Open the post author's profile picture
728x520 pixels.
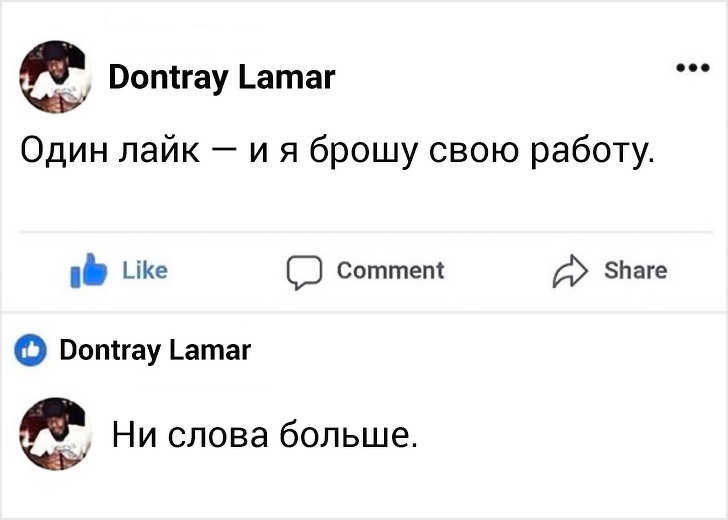(x=55, y=77)
